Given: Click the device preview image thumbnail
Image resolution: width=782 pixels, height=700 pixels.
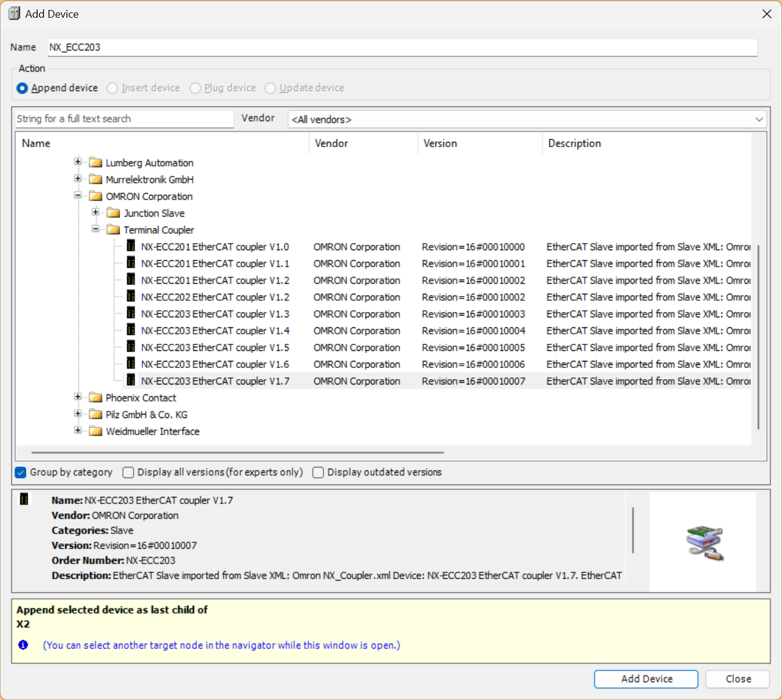Looking at the screenshot, I should [x=704, y=543].
